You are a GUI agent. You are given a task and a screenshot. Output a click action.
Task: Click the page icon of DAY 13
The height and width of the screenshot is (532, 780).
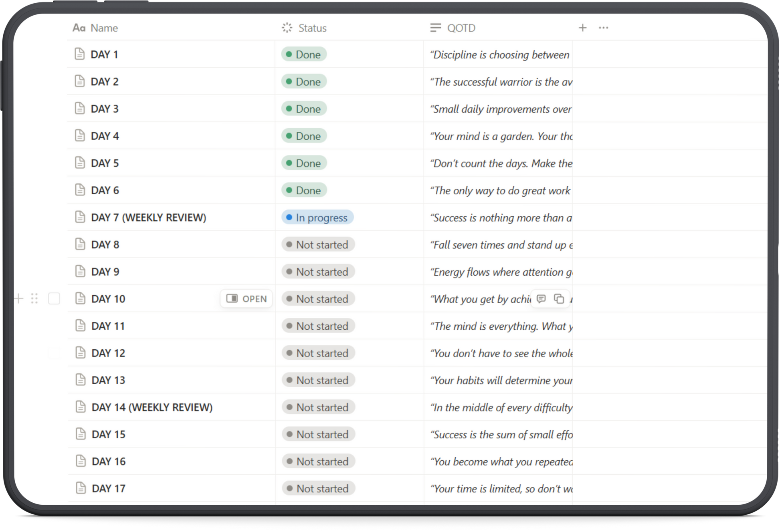point(80,379)
